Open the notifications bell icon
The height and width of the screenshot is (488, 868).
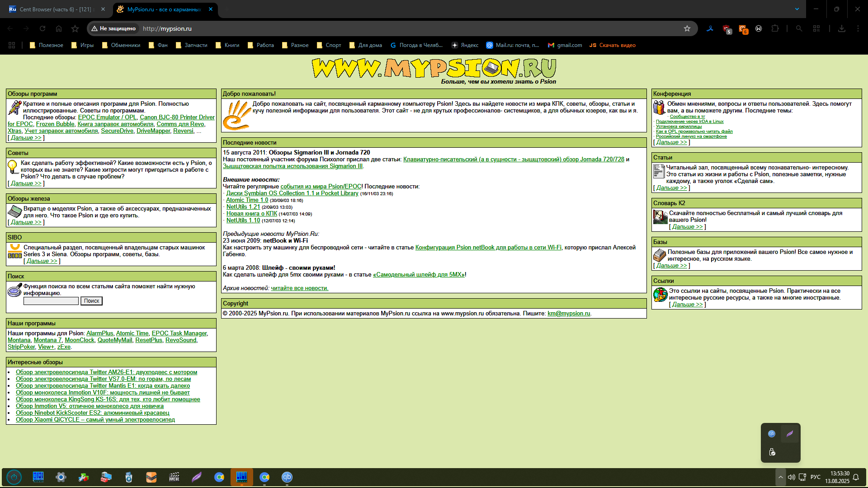pyautogui.click(x=856, y=477)
